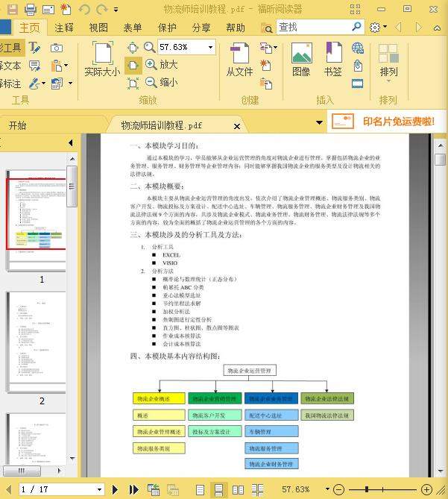The image size is (448, 499).
Task: Go to previous search result arrow
Action: [398, 28]
